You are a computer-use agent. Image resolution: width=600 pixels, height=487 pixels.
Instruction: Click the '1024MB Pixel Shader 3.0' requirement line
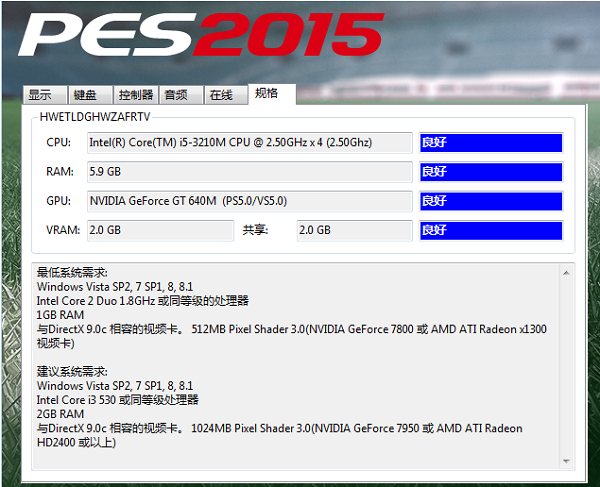click(280, 428)
